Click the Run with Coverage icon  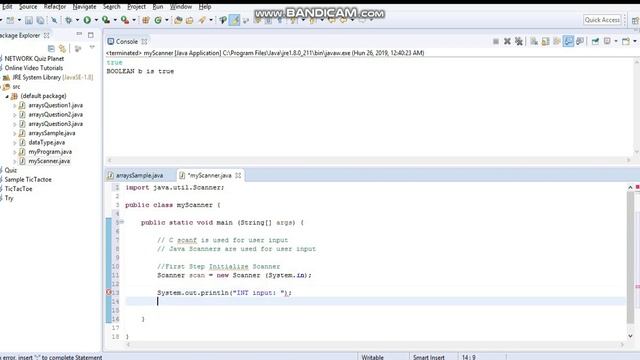(106, 20)
